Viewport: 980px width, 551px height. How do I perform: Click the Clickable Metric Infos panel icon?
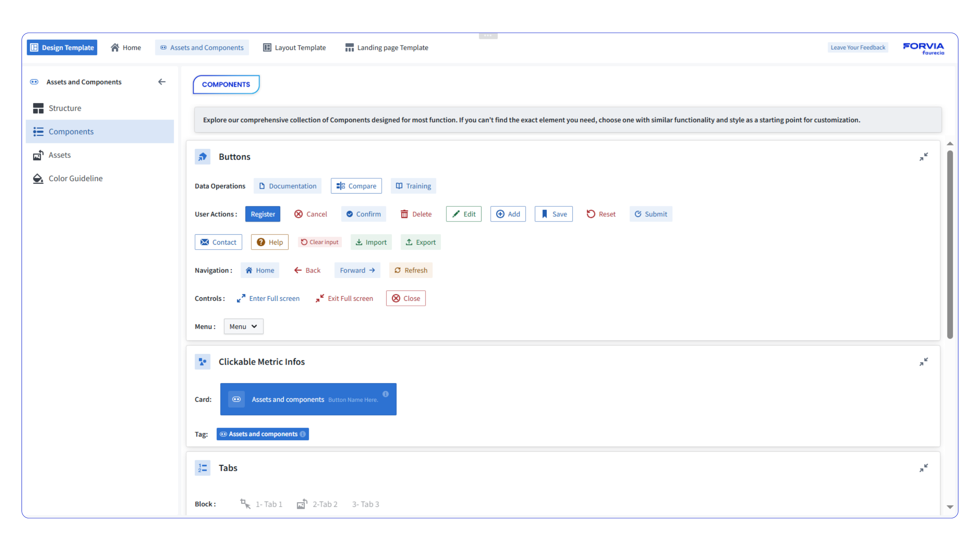click(x=202, y=362)
